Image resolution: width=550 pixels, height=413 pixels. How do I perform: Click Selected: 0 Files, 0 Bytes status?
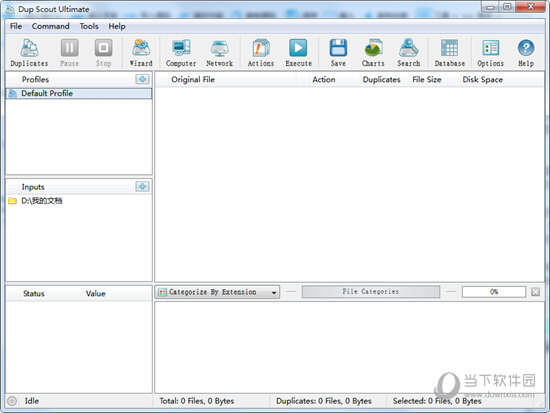[437, 401]
